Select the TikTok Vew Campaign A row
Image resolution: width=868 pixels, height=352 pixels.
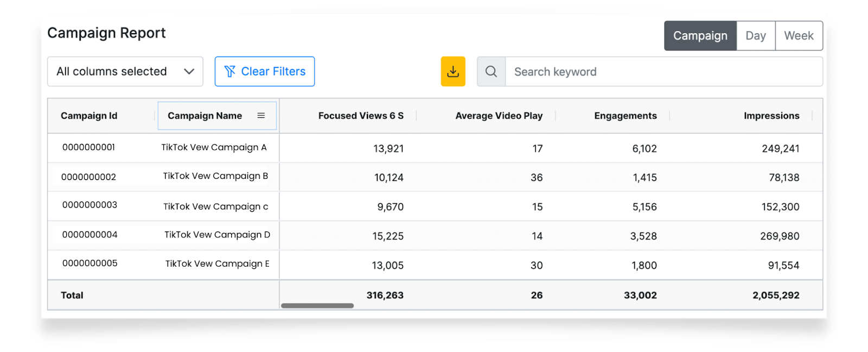tap(214, 148)
